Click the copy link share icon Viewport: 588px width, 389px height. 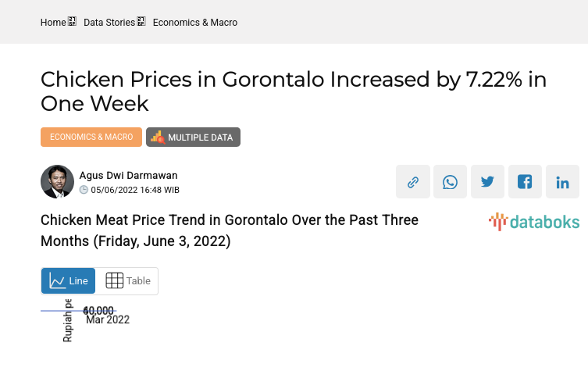pyautogui.click(x=412, y=182)
